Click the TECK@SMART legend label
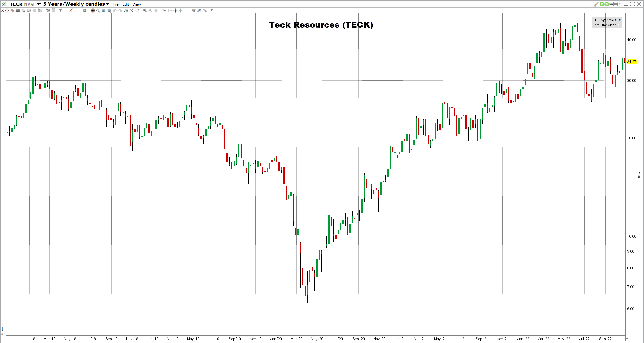 point(606,20)
